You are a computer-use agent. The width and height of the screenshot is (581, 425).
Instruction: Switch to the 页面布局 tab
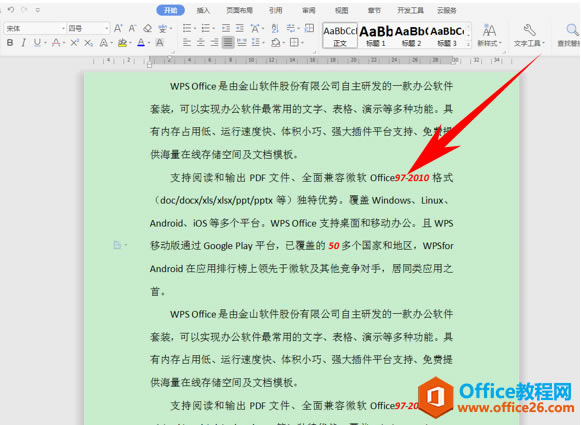point(239,10)
